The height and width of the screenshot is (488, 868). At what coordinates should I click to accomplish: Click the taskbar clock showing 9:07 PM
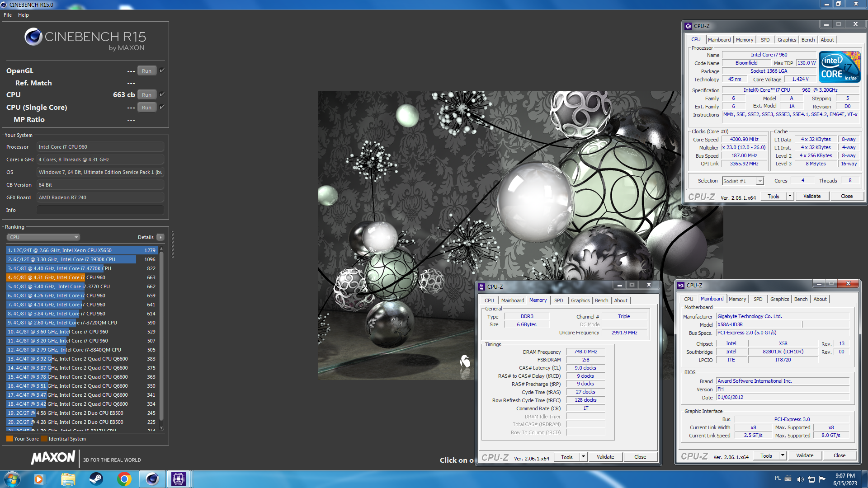point(845,479)
